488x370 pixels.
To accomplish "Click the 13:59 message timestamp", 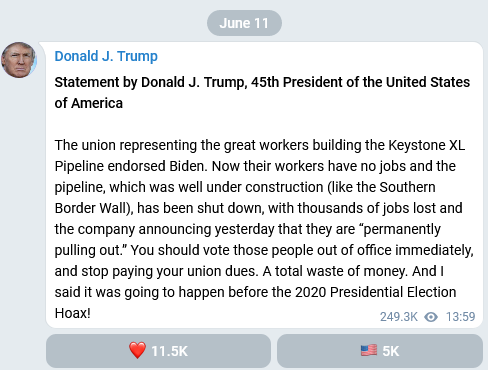I will coord(460,317).
